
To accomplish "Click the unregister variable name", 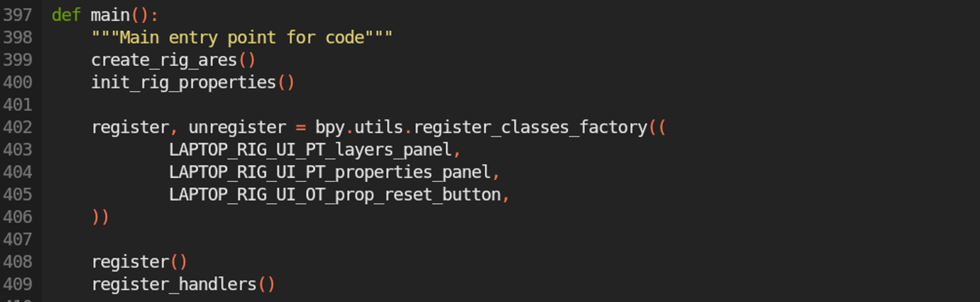I will [x=237, y=127].
